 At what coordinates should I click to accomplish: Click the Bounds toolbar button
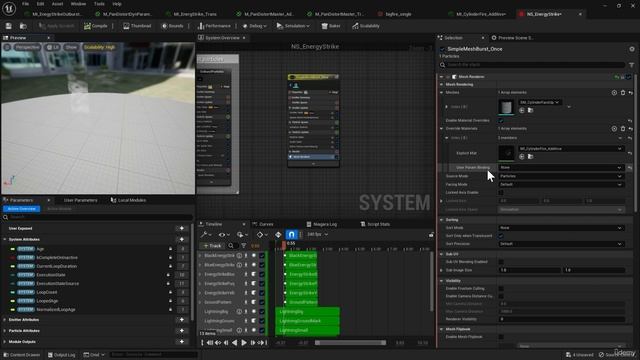point(172,26)
